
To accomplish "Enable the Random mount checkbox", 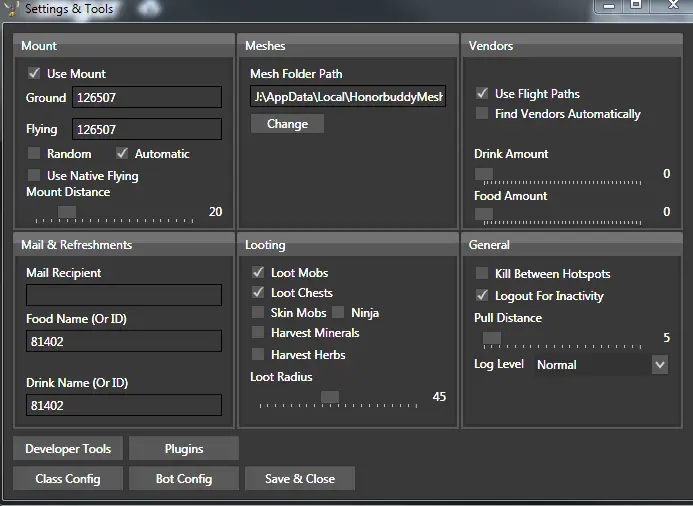I will click(34, 154).
